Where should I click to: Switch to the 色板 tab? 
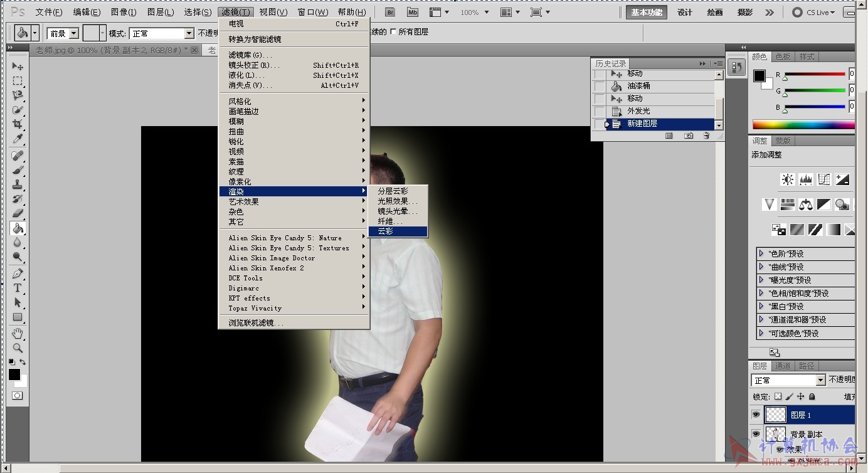point(783,56)
